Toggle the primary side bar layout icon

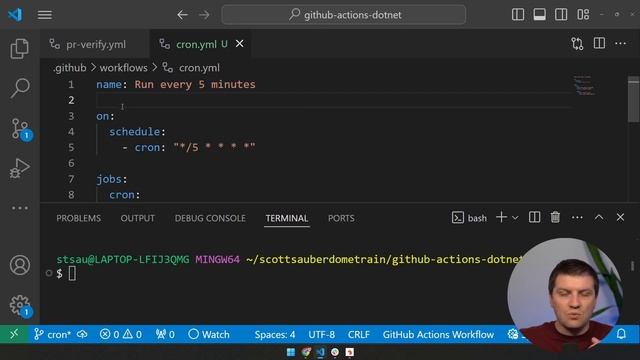pyautogui.click(x=518, y=15)
